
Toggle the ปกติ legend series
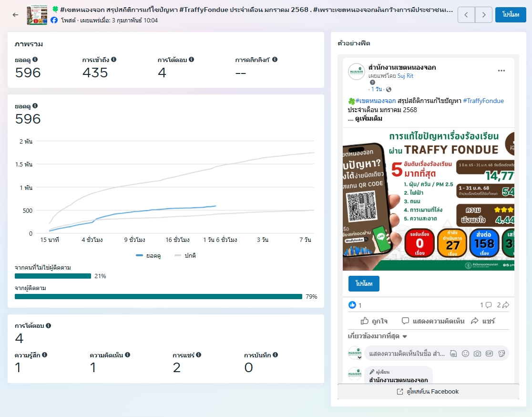185,255
